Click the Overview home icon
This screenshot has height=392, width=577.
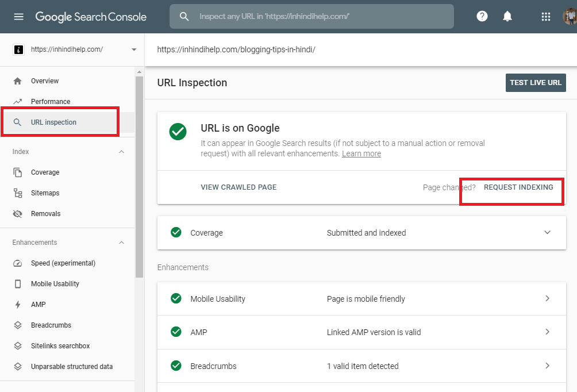tap(18, 81)
